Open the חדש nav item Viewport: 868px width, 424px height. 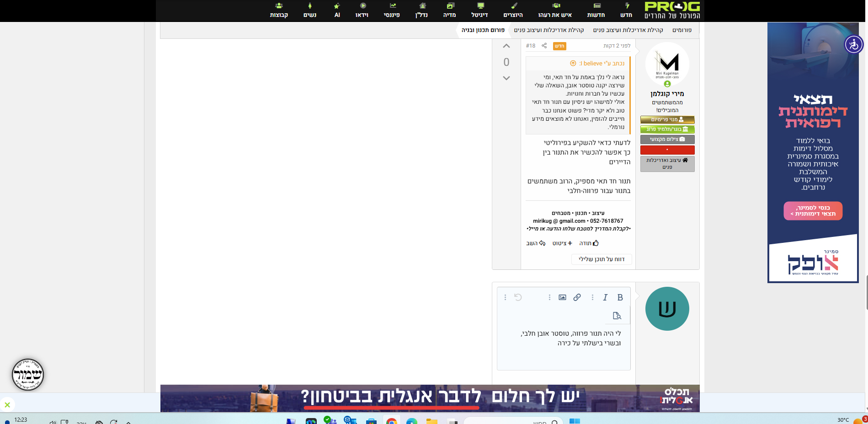626,11
